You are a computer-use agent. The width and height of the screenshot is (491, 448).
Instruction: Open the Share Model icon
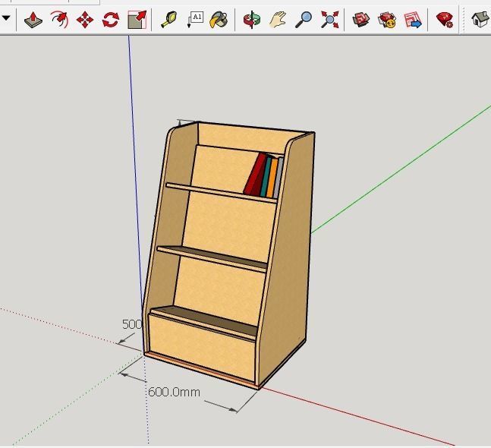[x=387, y=20]
